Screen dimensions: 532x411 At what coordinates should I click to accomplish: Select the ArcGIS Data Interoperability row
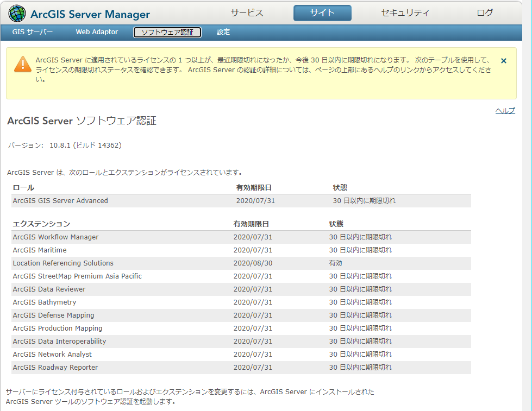pos(241,342)
